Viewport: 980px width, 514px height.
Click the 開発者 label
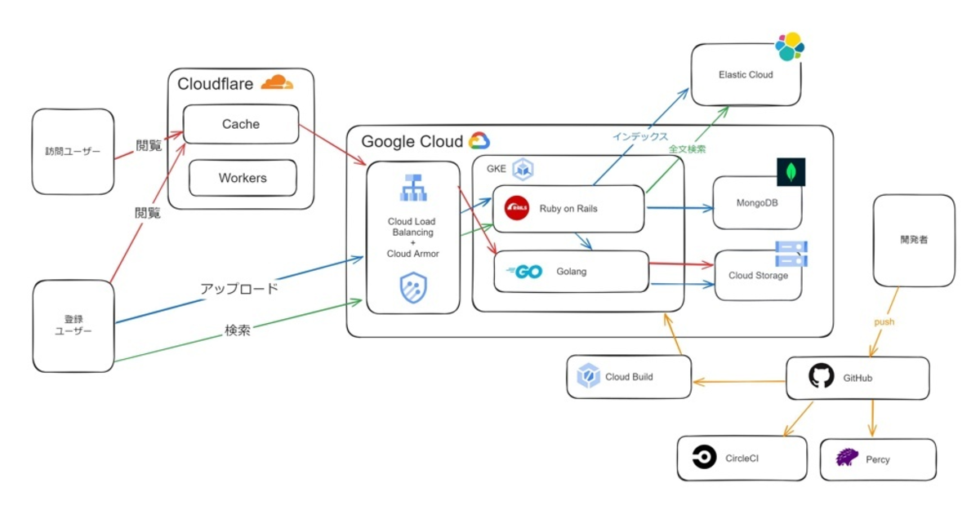point(914,241)
